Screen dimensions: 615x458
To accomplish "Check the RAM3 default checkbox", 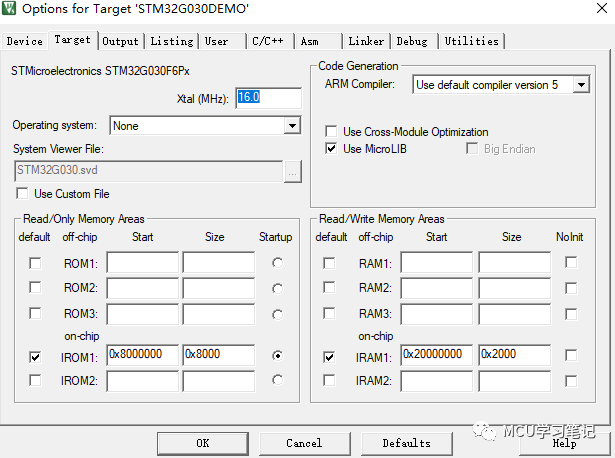I will pyautogui.click(x=329, y=313).
